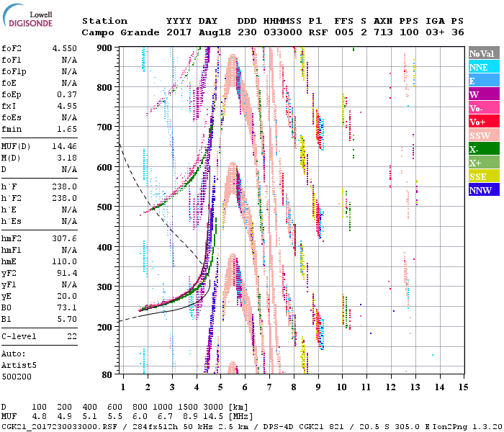Click the day-of-year 230 value
Viewport: 504px width, 432px height.
coord(247,32)
